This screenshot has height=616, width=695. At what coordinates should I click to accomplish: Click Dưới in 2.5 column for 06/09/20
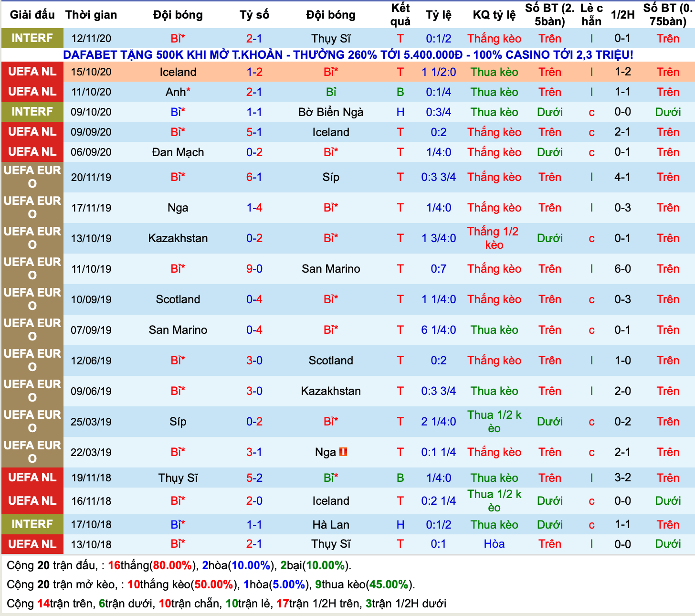pyautogui.click(x=550, y=152)
